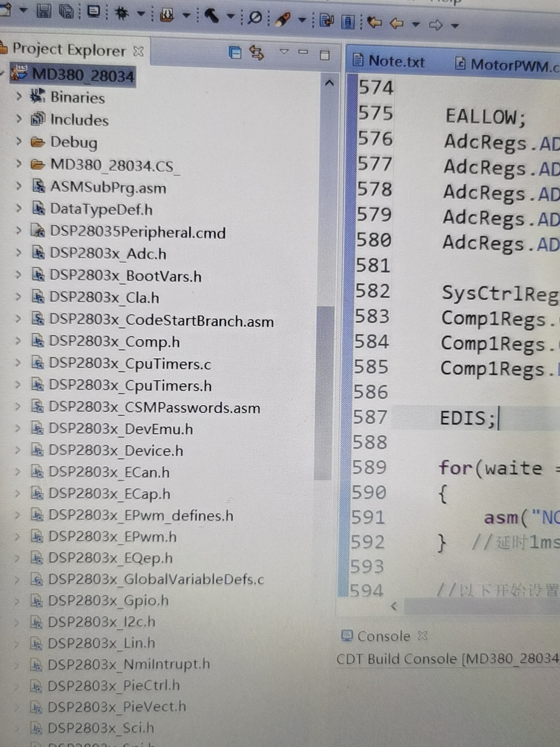The width and height of the screenshot is (560, 747).
Task: Click the Save All toolbar icon
Action: [x=65, y=11]
